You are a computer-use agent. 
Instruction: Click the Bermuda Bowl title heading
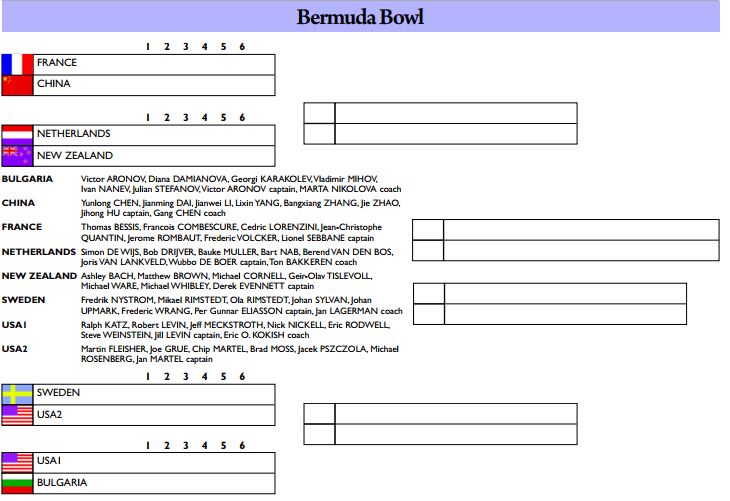pyautogui.click(x=360, y=17)
